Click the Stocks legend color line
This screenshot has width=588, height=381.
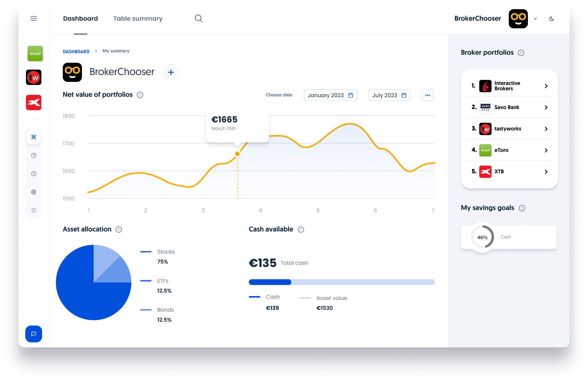pos(146,252)
